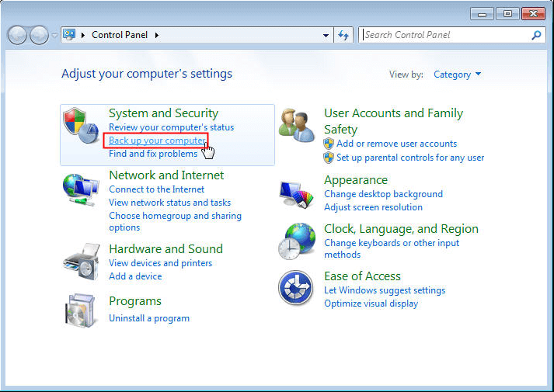Click the Programs disc box icon
This screenshot has width=554, height=392.
click(x=81, y=310)
